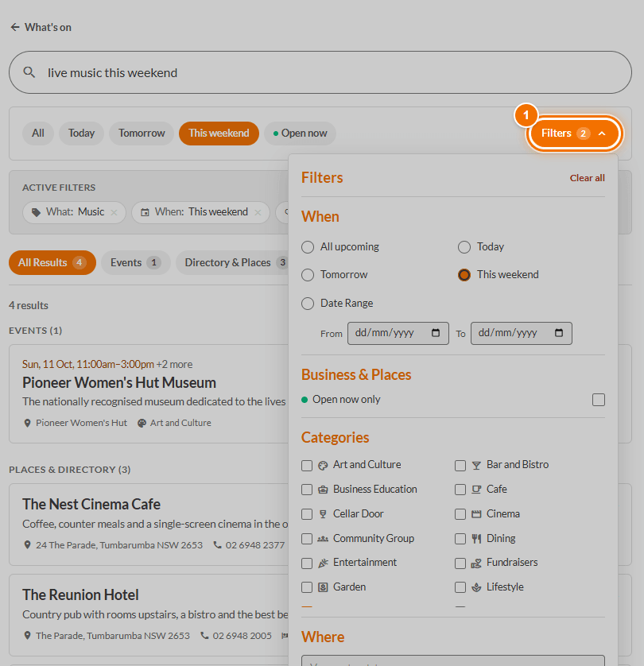Remove the What: Music filter chip
Viewport: 644px width, 666px height.
coord(114,212)
